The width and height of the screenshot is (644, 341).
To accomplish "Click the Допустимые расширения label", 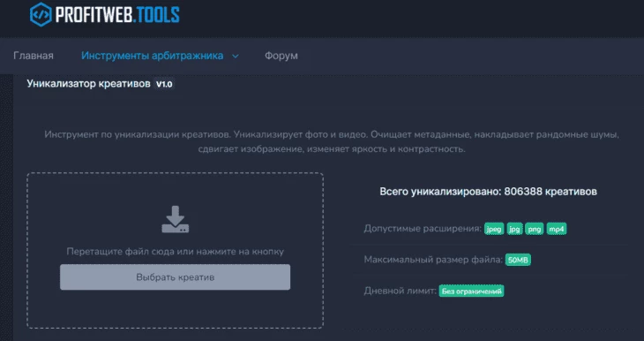I will [423, 229].
